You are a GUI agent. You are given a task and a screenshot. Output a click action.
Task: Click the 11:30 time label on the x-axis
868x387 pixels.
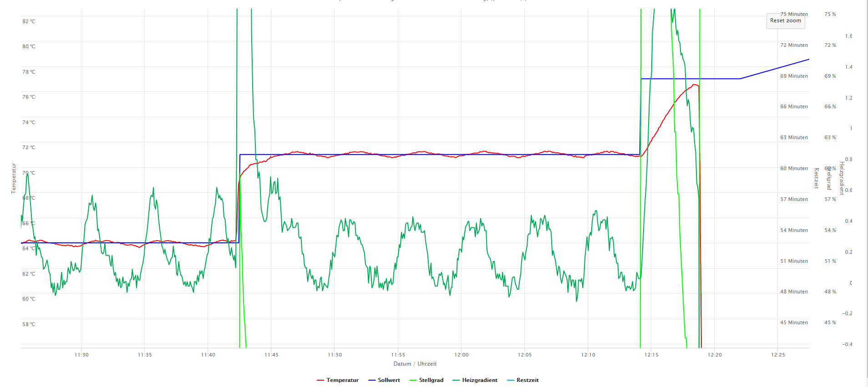point(81,355)
